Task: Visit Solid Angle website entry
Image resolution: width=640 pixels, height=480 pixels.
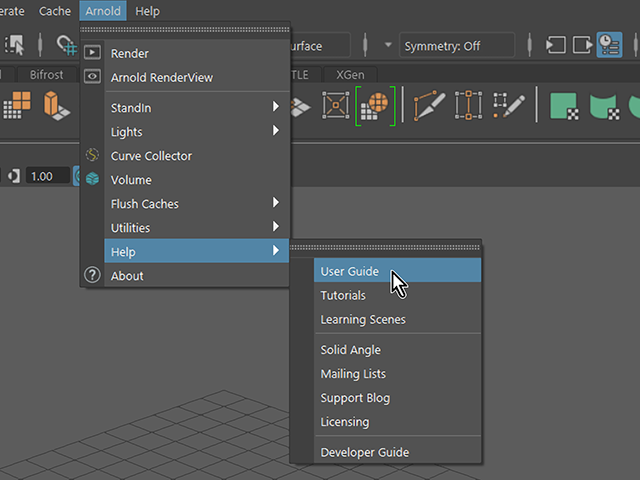Action: [x=398, y=350]
